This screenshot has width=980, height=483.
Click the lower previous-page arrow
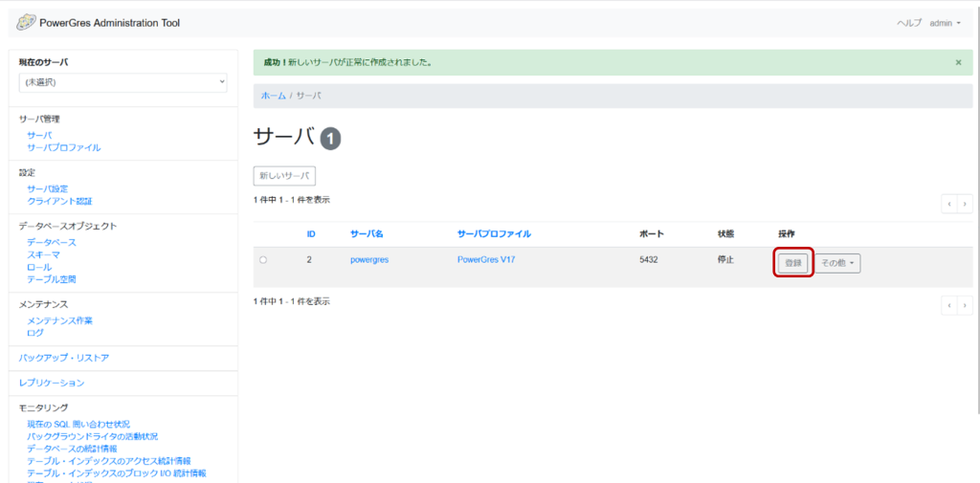[x=949, y=305]
